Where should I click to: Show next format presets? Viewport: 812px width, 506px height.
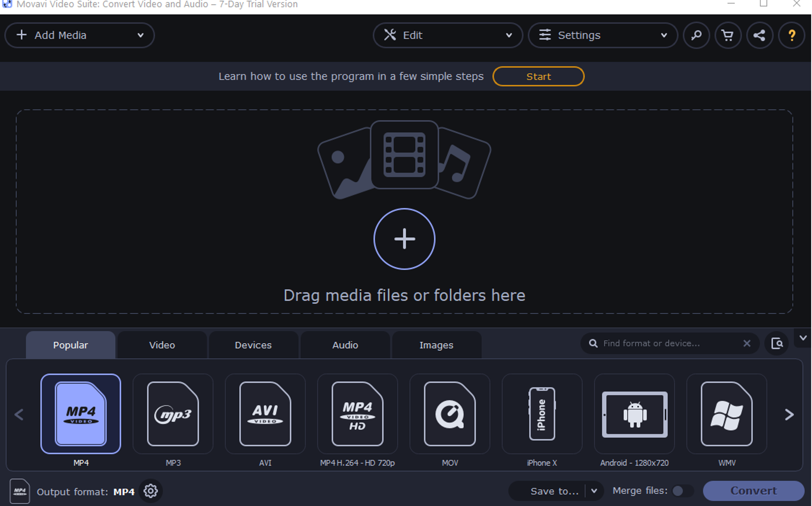click(789, 414)
